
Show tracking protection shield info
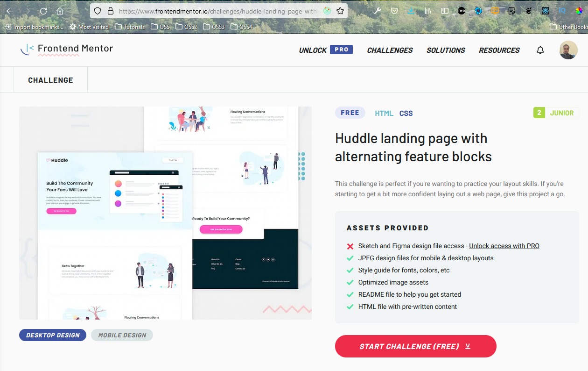[97, 11]
